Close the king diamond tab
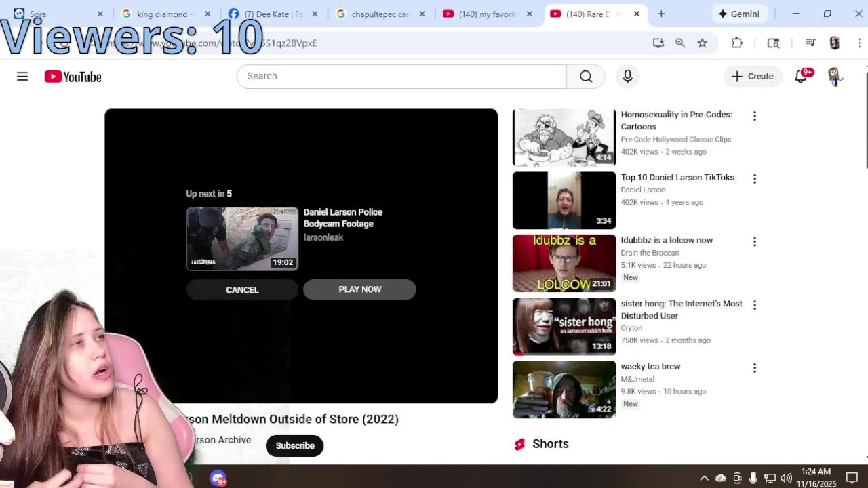 pos(208,14)
